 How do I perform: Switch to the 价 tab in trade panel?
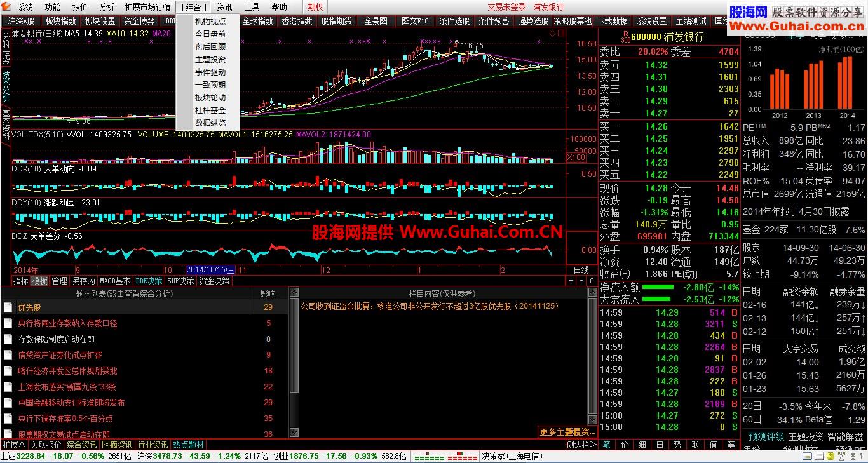click(625, 445)
